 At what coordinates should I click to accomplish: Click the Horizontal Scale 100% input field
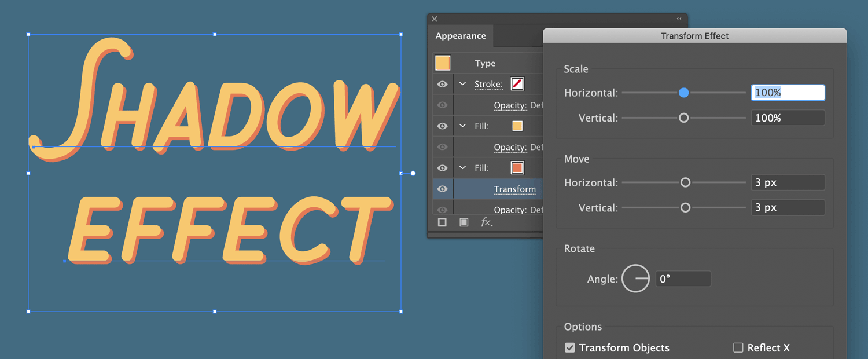coord(788,92)
